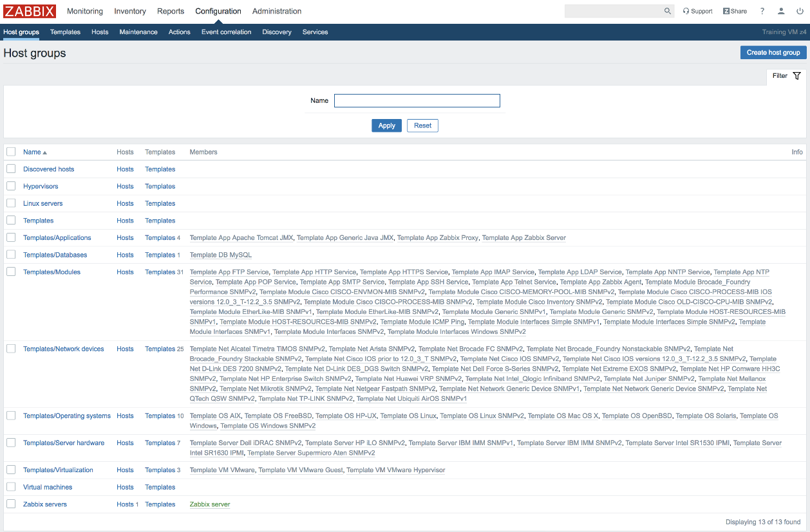Open the Configuration menu
810x532 pixels.
(218, 11)
